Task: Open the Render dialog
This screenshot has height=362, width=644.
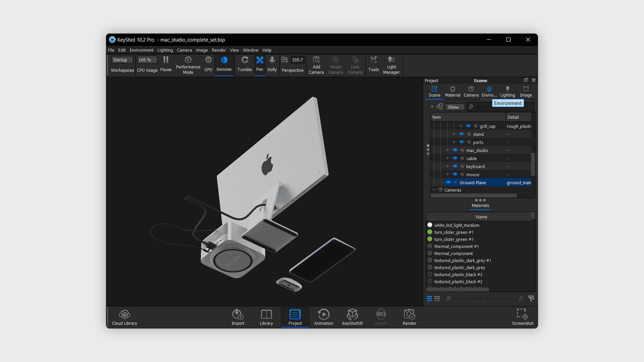Action: point(410,317)
